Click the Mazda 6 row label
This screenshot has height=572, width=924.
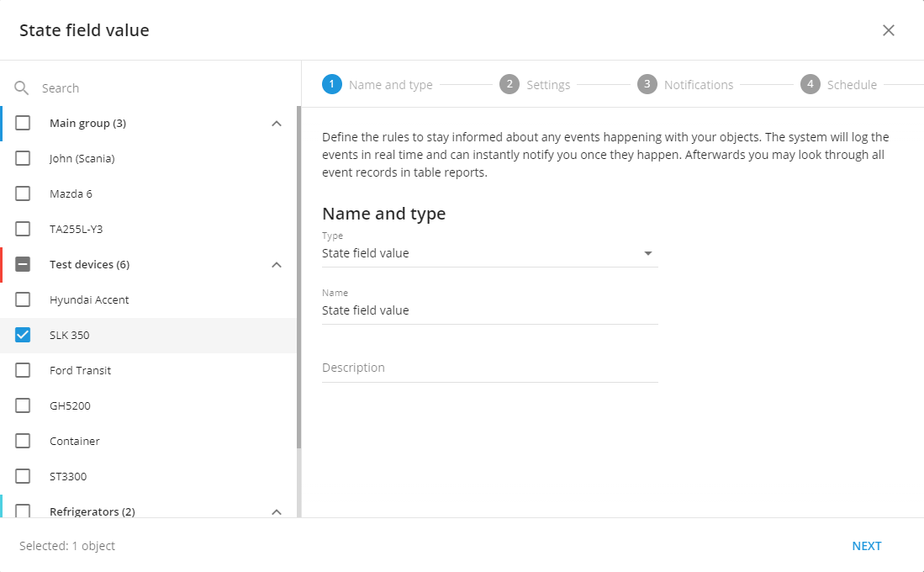click(71, 194)
